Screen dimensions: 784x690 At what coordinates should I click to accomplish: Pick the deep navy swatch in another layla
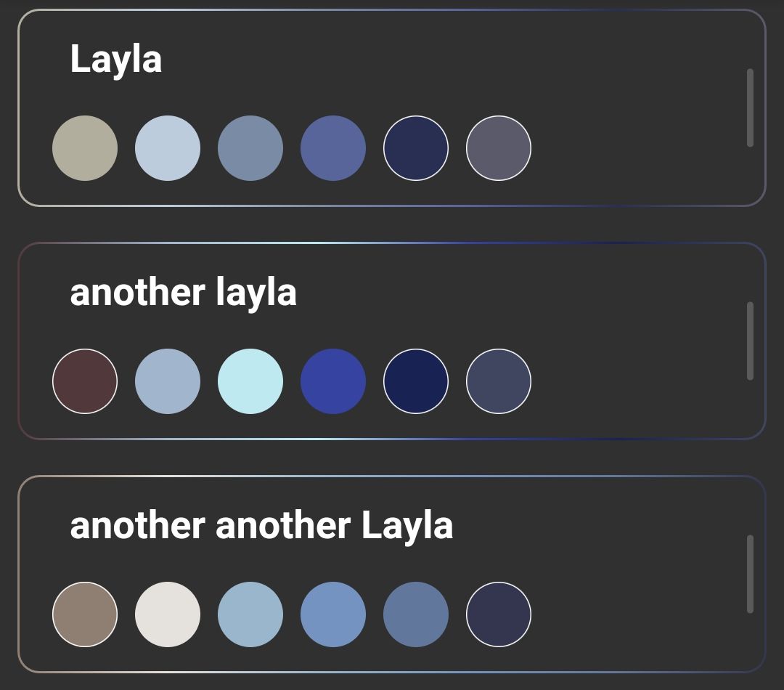click(416, 381)
